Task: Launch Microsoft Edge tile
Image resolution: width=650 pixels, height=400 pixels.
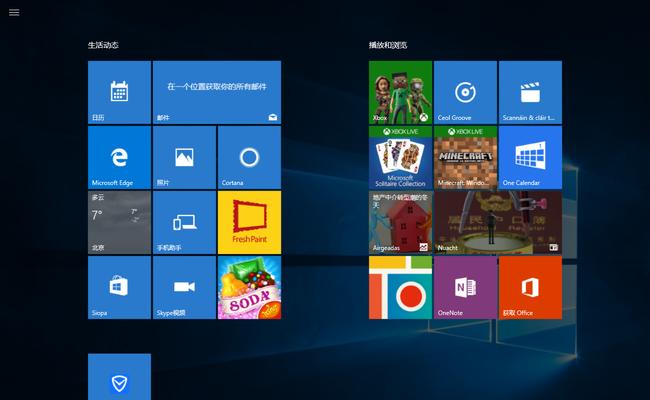Action: (119, 158)
